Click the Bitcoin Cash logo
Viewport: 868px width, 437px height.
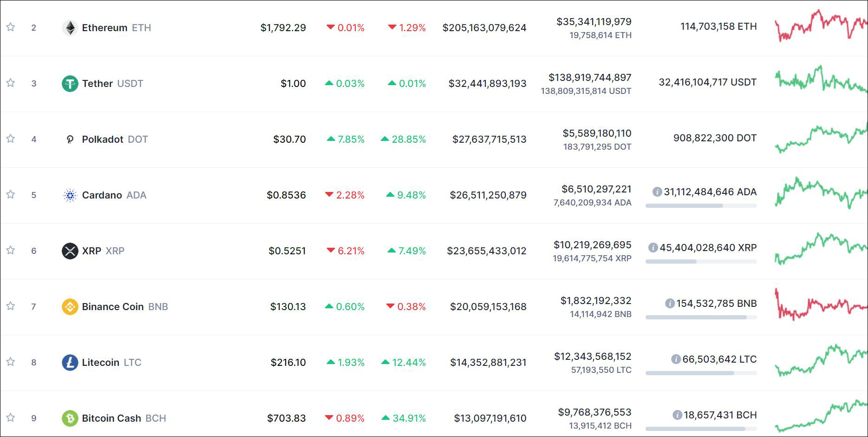point(70,418)
